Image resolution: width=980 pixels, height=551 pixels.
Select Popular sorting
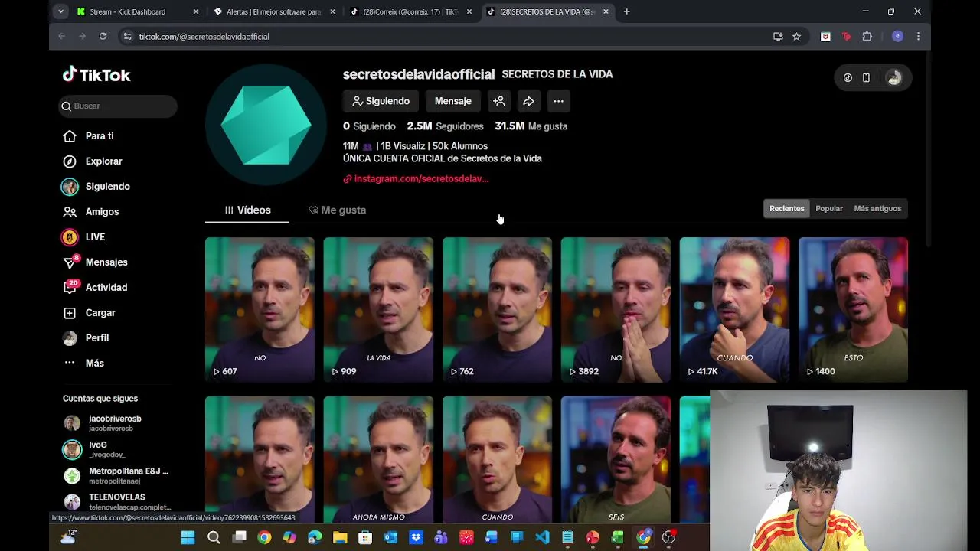point(828,208)
